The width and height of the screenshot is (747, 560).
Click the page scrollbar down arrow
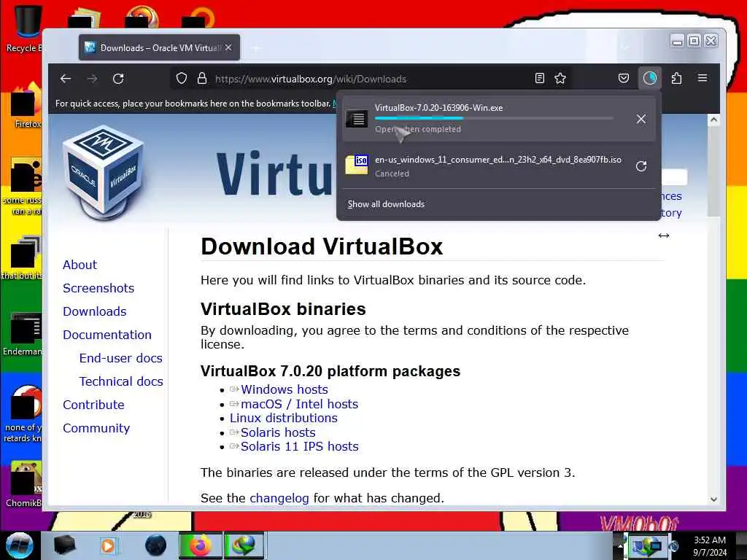tap(713, 499)
